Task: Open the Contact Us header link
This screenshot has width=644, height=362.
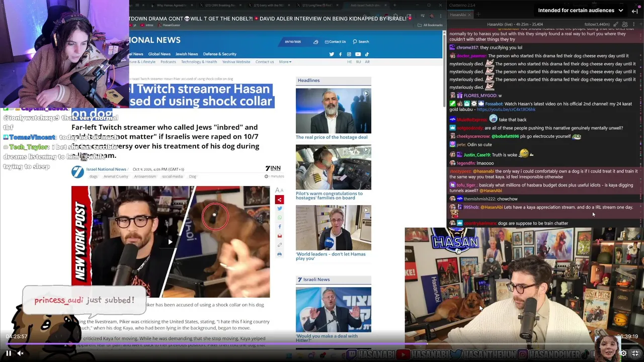Action: 335,42
